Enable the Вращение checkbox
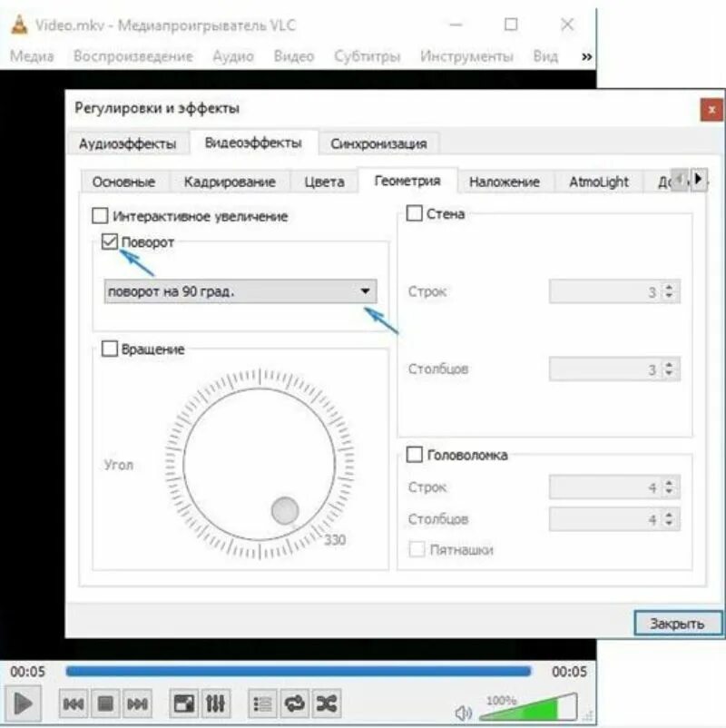 click(x=110, y=349)
